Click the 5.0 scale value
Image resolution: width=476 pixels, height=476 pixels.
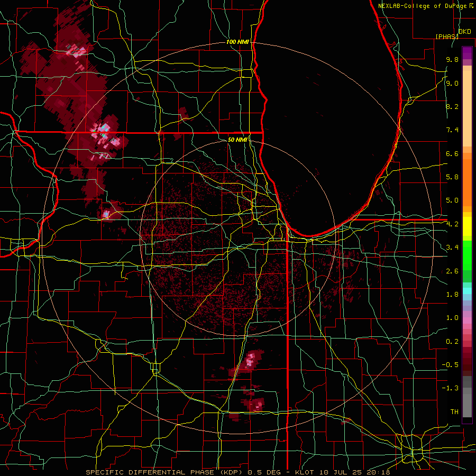pos(452,200)
